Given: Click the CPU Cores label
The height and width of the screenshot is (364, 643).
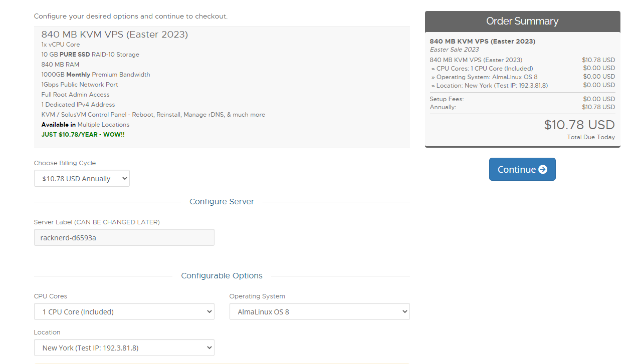Looking at the screenshot, I should click(50, 296).
